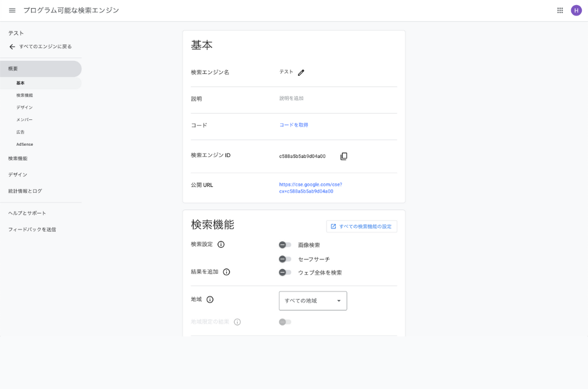Select AdSense in sidebar
Screen dimensions: 588x389
pos(25,144)
